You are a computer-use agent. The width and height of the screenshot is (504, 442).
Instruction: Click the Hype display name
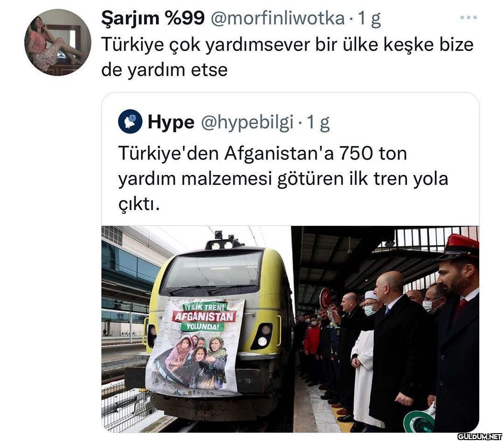point(171,122)
